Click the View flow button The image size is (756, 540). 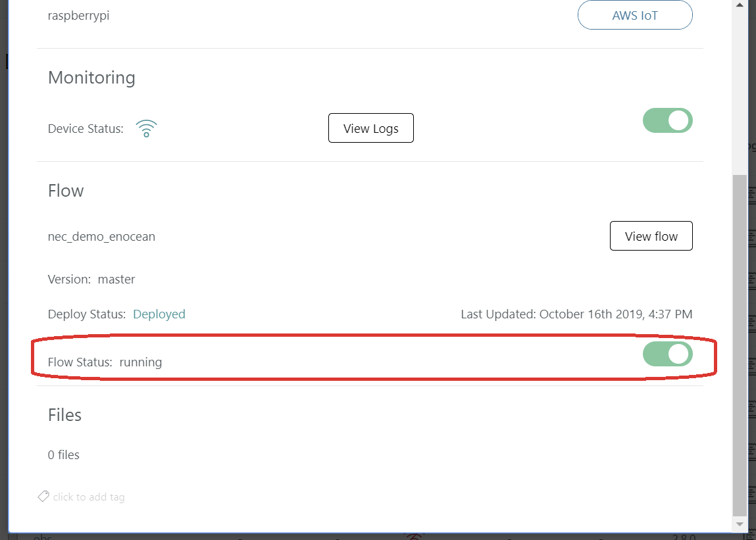point(651,236)
